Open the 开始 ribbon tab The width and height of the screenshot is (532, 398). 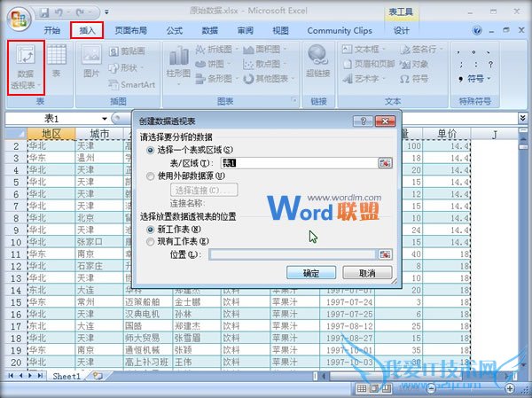[52, 30]
